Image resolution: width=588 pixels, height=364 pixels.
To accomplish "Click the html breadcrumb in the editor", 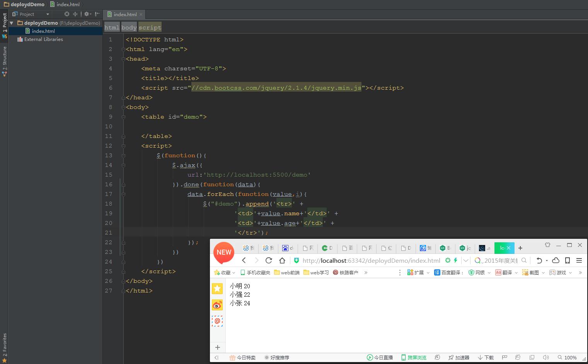I will (112, 27).
